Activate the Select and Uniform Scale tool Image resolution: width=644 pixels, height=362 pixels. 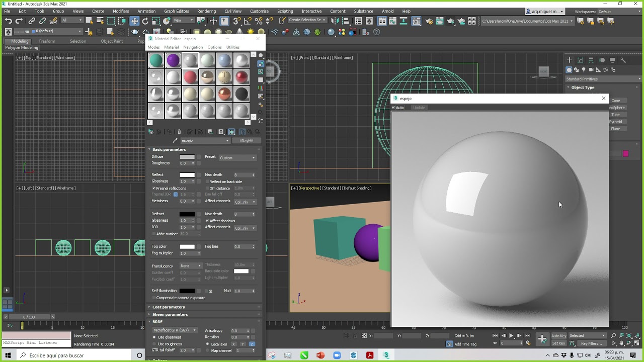[x=156, y=21]
